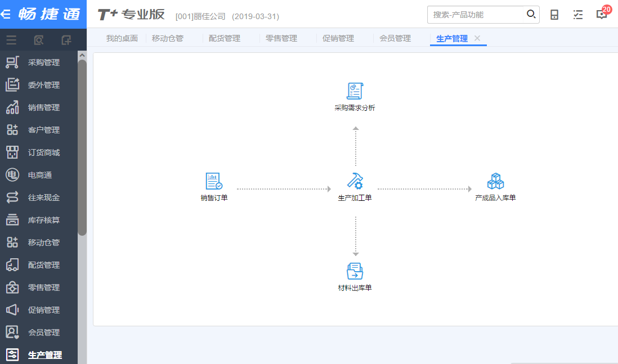Click the 销售管理 chart icon
The width and height of the screenshot is (618, 364).
click(x=12, y=107)
